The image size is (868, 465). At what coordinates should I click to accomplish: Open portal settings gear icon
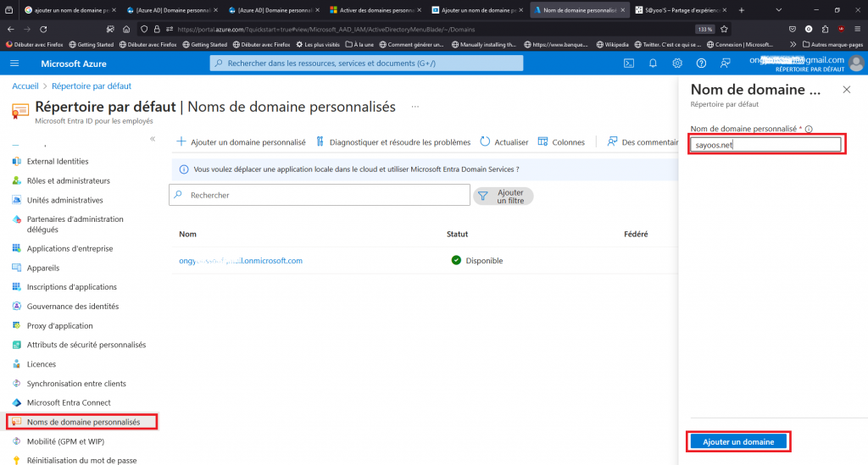677,64
